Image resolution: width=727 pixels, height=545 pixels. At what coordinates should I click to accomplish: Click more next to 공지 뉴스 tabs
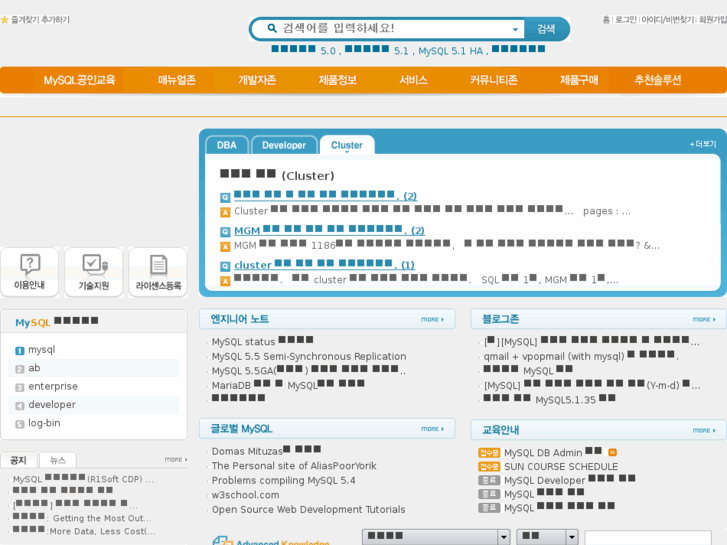[x=176, y=460]
